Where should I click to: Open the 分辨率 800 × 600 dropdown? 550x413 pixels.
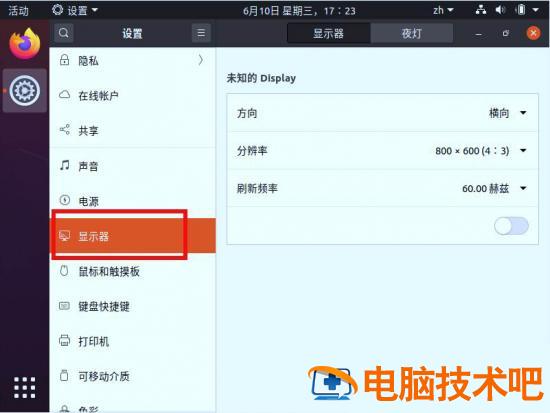[x=481, y=151]
